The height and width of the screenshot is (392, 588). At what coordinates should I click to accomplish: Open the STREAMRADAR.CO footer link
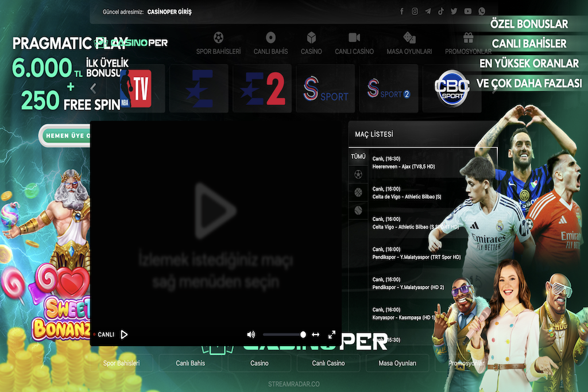(x=294, y=384)
